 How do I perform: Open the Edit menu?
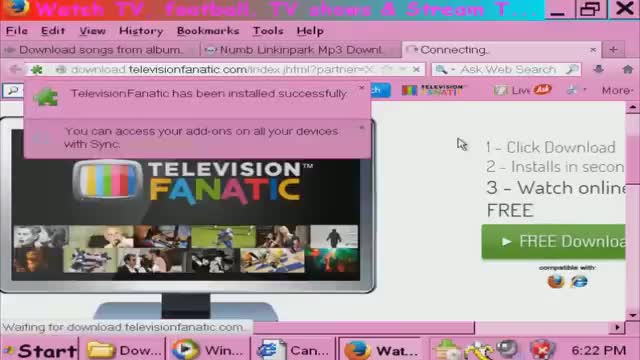(x=53, y=31)
